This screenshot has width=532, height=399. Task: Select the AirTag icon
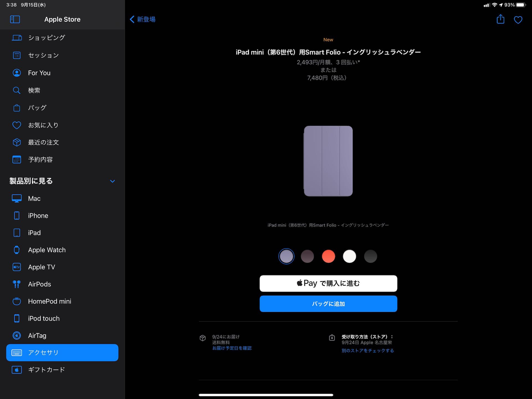tap(17, 336)
